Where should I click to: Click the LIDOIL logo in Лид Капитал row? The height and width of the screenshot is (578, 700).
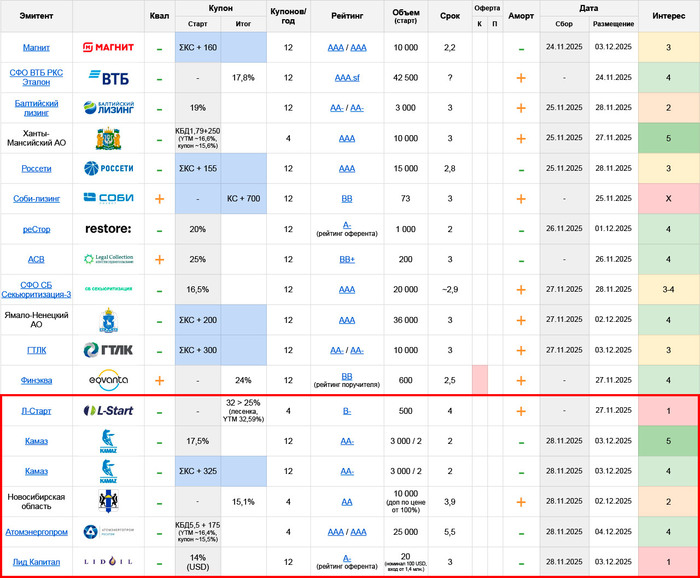(107, 562)
